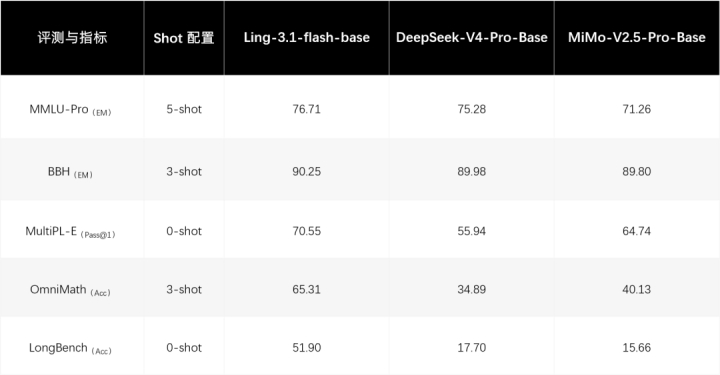Click the OmniMath row label
The width and height of the screenshot is (720, 375).
pyautogui.click(x=70, y=290)
